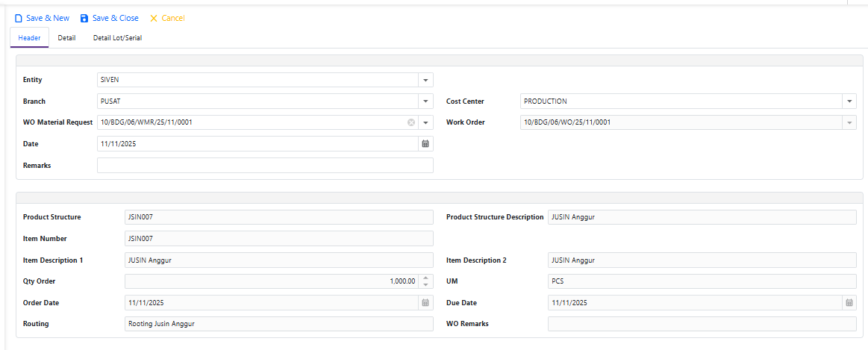This screenshot has height=350, width=868.
Task: Click the Save & New page icon
Action: click(18, 18)
